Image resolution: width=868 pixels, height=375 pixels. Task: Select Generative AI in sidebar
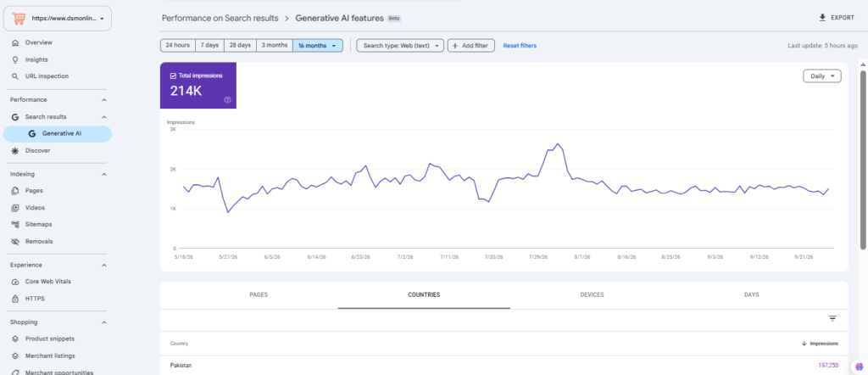58,133
